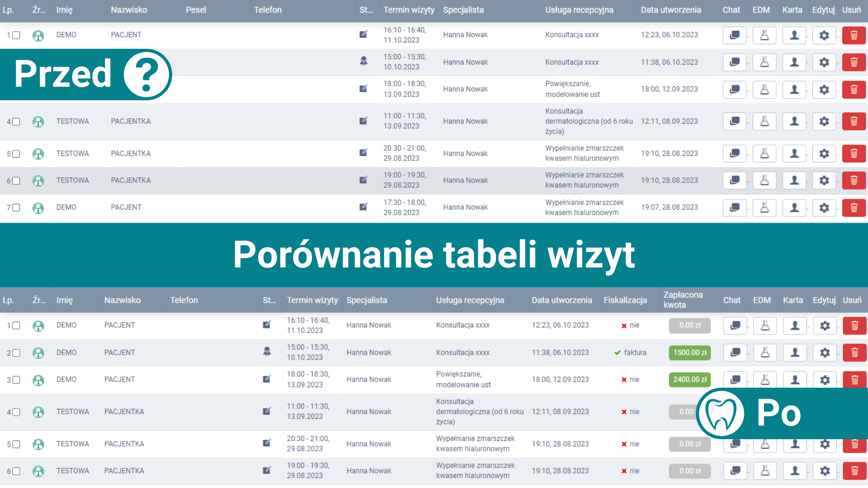Open patient card for 16:10 visit in Przed table

pos(794,35)
